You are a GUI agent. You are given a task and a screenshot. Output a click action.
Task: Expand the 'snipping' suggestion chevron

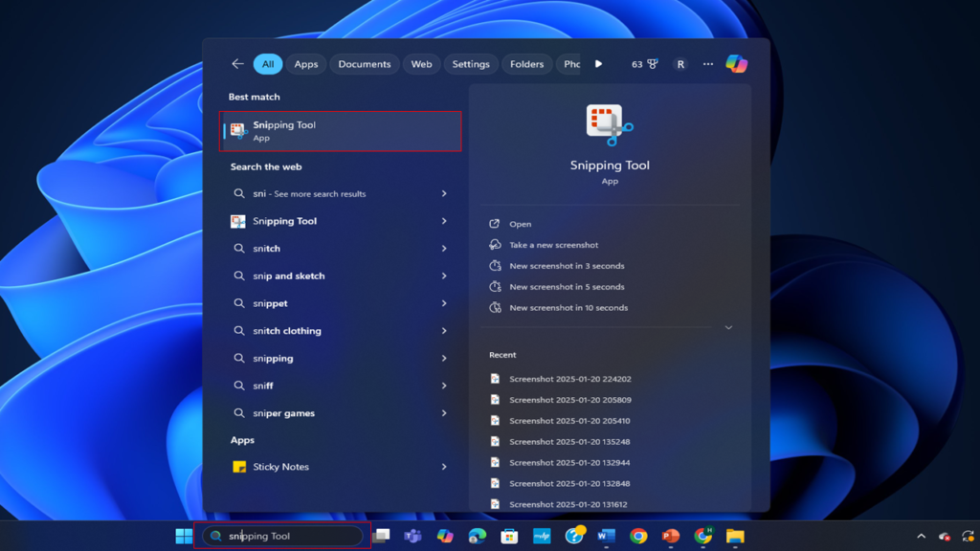(x=444, y=359)
